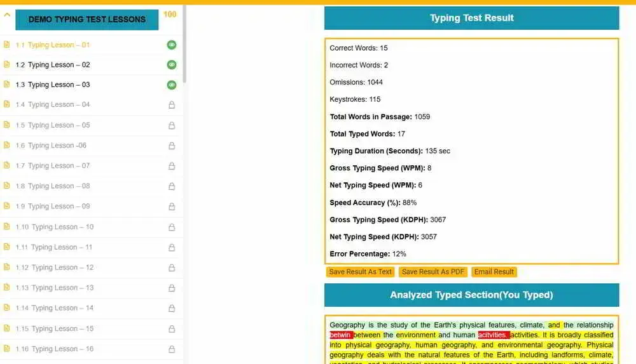Click the Save Result As Text button

click(x=361, y=272)
